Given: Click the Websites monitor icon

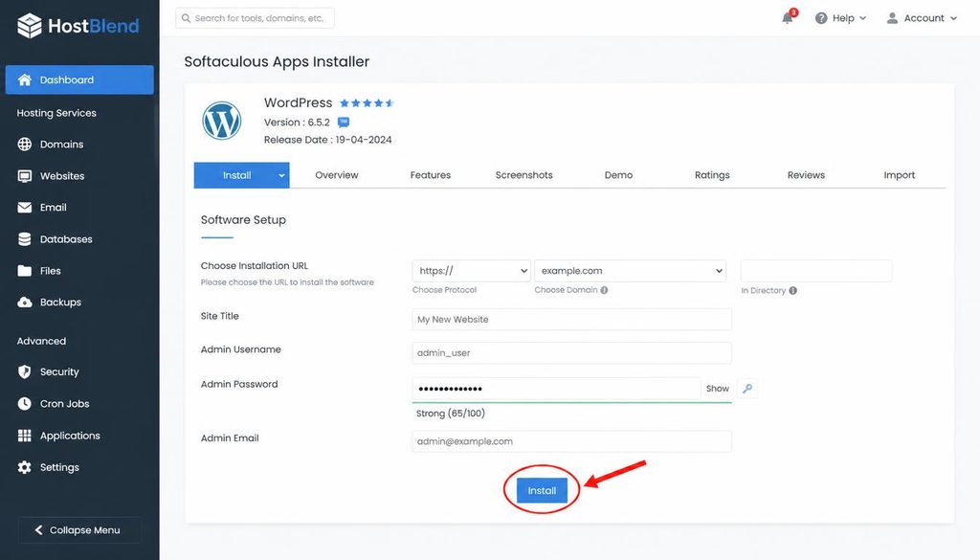Looking at the screenshot, I should click(x=24, y=175).
